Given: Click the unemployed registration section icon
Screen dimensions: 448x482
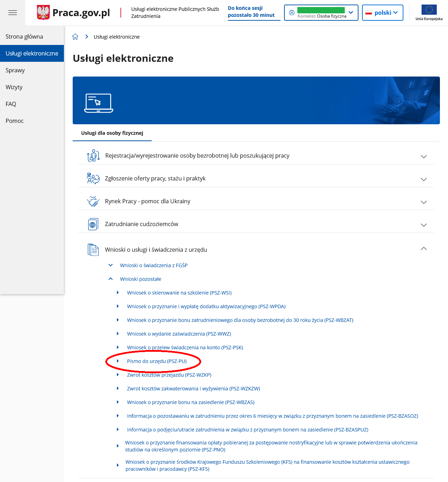Looking at the screenshot, I should tap(93, 156).
